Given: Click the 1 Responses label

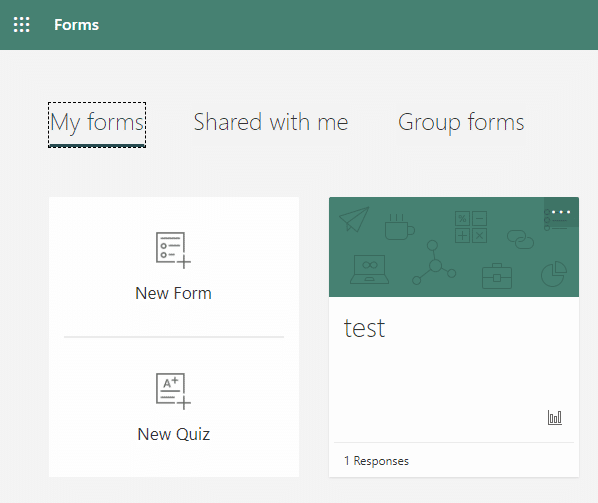Looking at the screenshot, I should [376, 461].
